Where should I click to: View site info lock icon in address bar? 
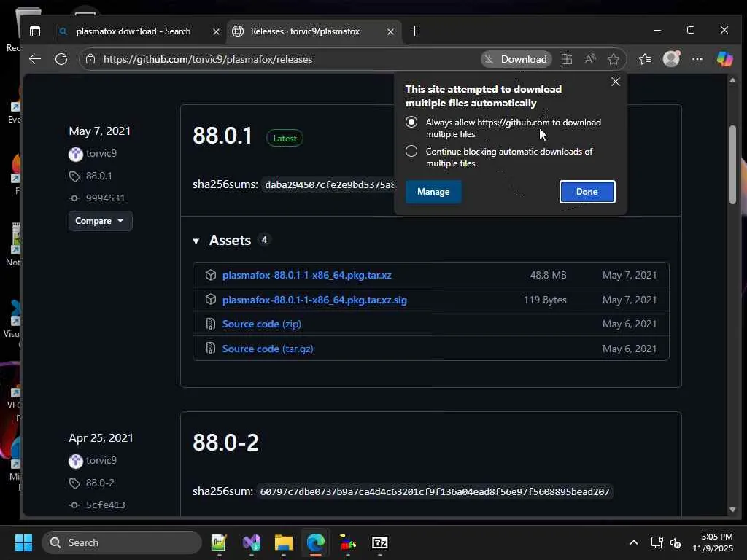click(90, 59)
